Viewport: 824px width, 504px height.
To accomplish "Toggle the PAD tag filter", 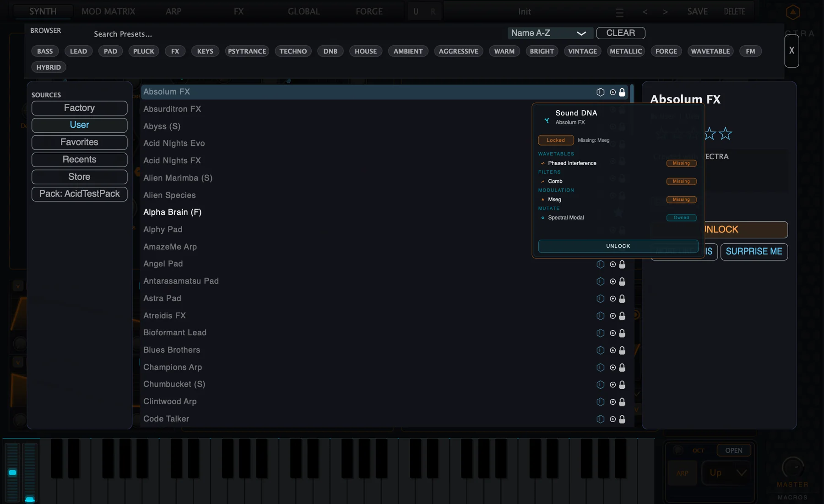I will click(x=110, y=51).
